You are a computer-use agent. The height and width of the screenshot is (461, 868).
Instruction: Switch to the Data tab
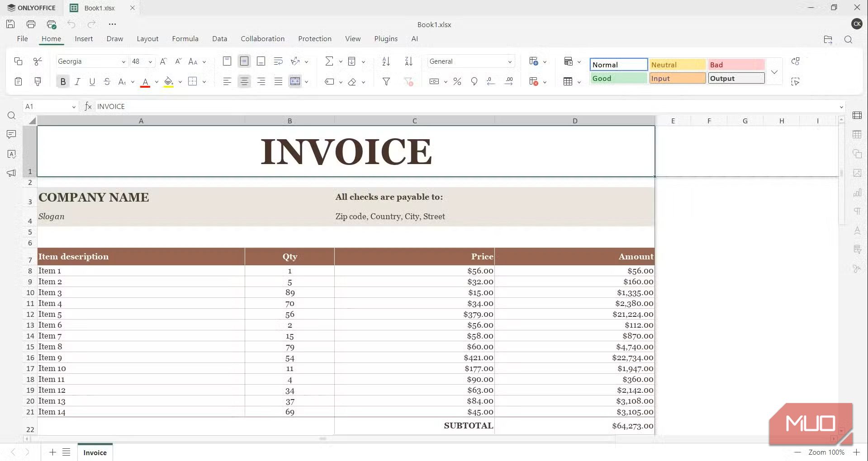pos(219,39)
